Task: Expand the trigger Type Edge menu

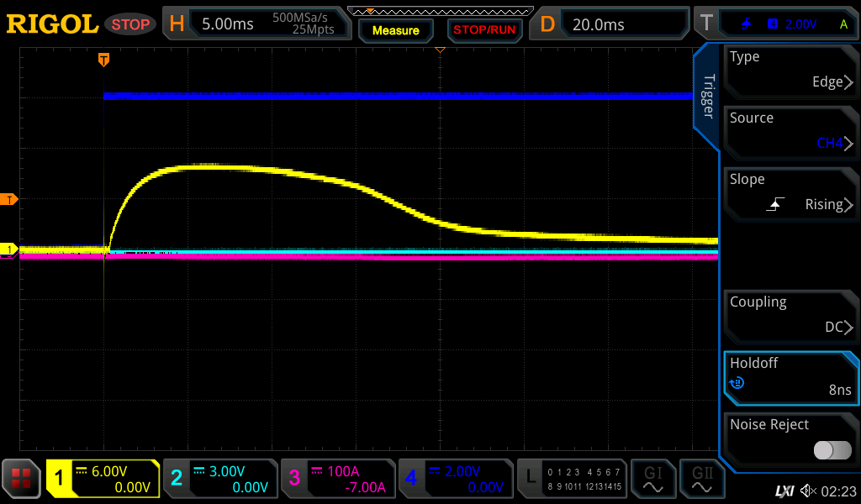Action: click(x=790, y=71)
